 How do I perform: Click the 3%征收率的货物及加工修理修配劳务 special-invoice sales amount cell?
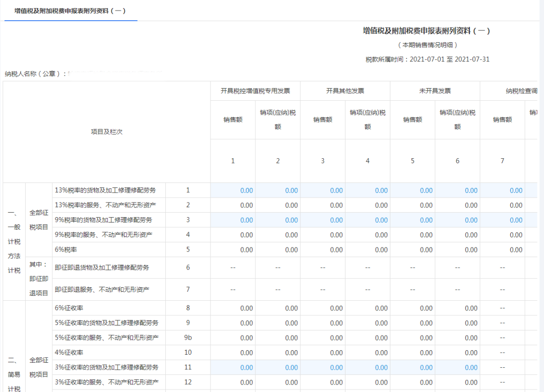click(233, 367)
